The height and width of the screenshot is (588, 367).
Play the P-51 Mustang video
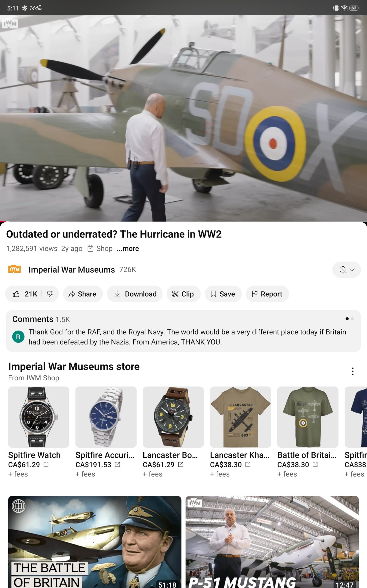tap(272, 542)
